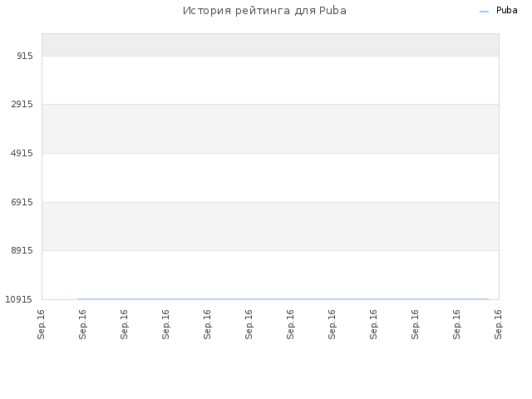Screen dimensions: 532x399
Task: Click the 2915 y-axis label
Action: point(22,104)
